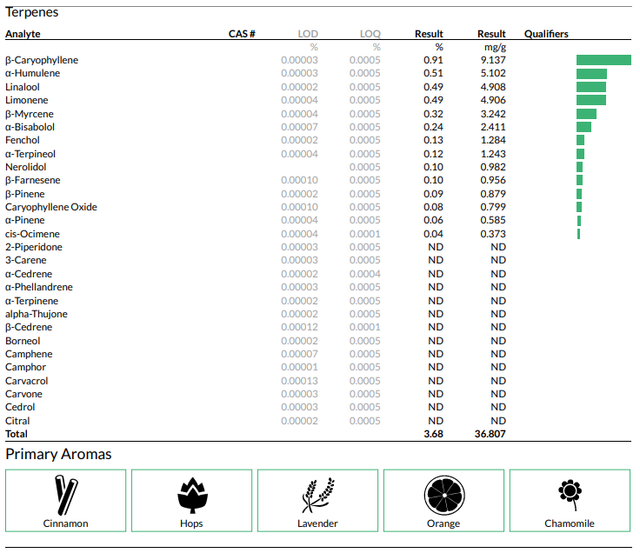Image resolution: width=640 pixels, height=553 pixels.
Task: Click the Chamomile flower icon
Action: pos(570,495)
